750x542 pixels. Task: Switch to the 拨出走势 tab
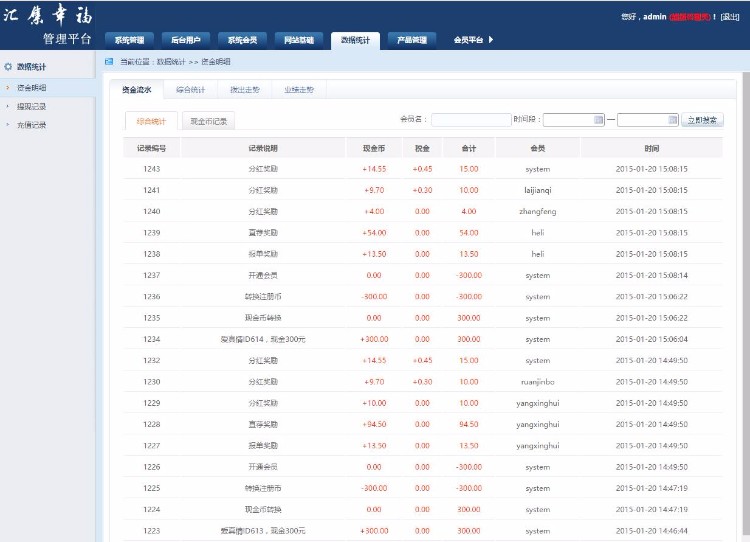point(244,89)
